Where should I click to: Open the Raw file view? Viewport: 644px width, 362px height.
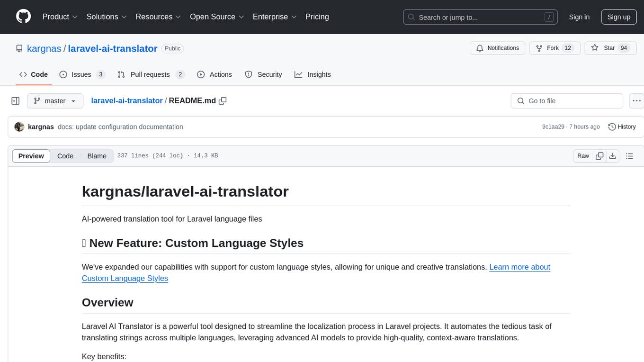[x=583, y=156]
